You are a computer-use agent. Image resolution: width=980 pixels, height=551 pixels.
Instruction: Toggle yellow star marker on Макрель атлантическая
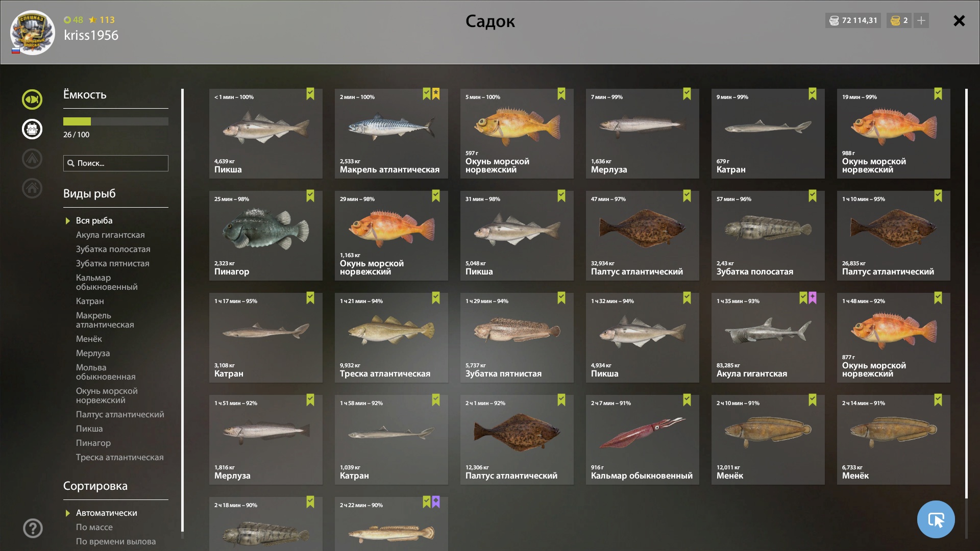[436, 94]
